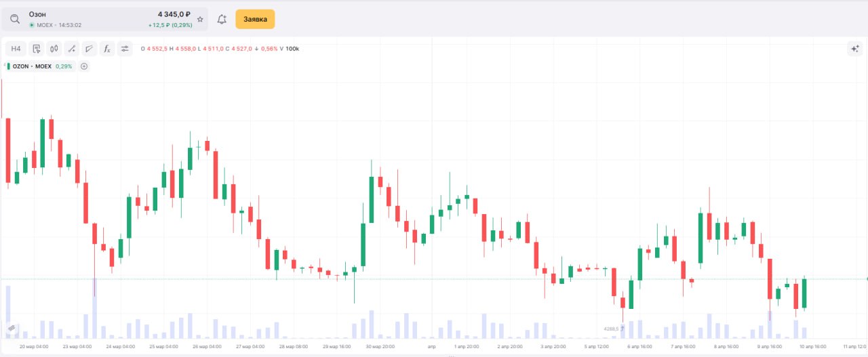Click the 4288,5 low price label

611,329
